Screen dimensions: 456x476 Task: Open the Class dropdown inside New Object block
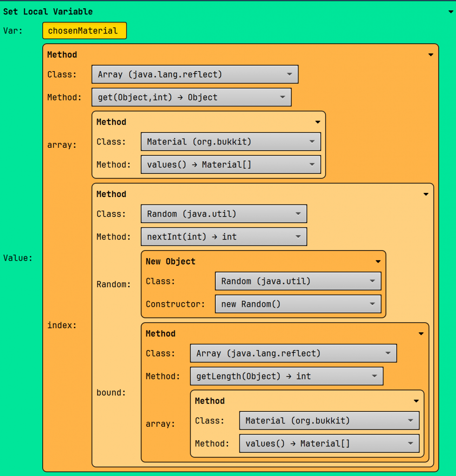tap(297, 281)
